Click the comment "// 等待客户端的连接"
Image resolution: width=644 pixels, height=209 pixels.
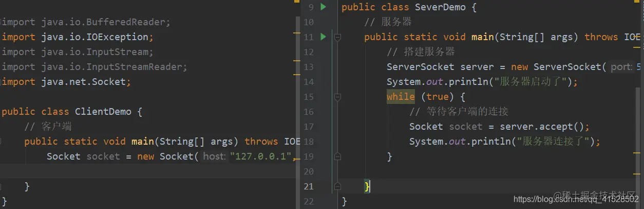(x=459, y=112)
